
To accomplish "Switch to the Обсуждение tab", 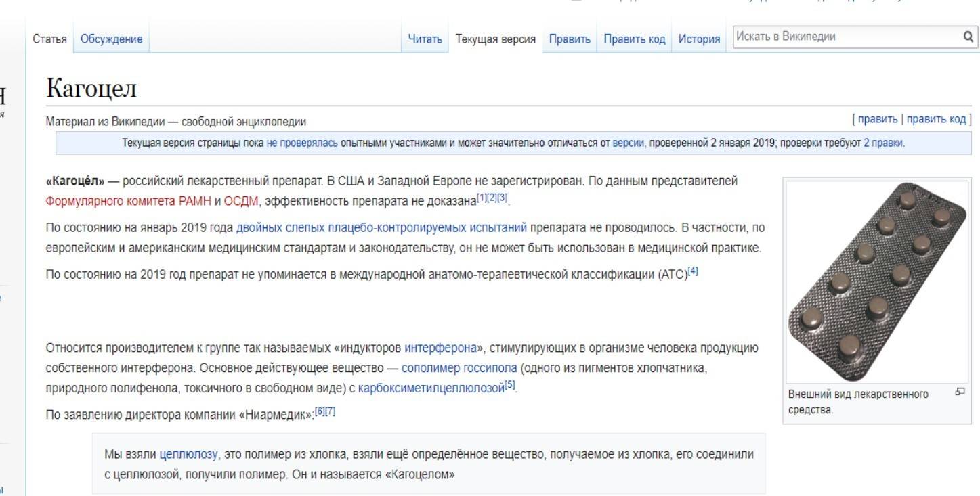I will (x=111, y=39).
